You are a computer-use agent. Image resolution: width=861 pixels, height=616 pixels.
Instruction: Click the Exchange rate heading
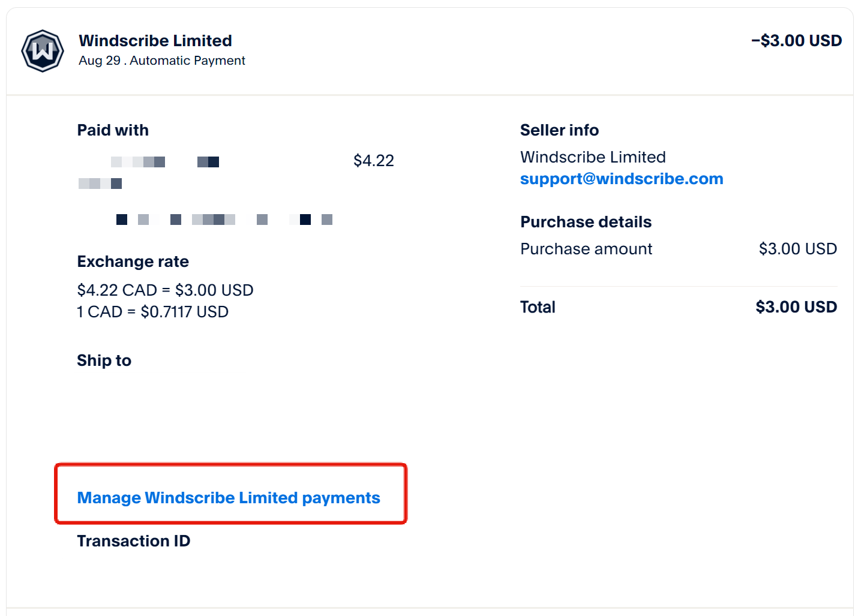tap(133, 262)
